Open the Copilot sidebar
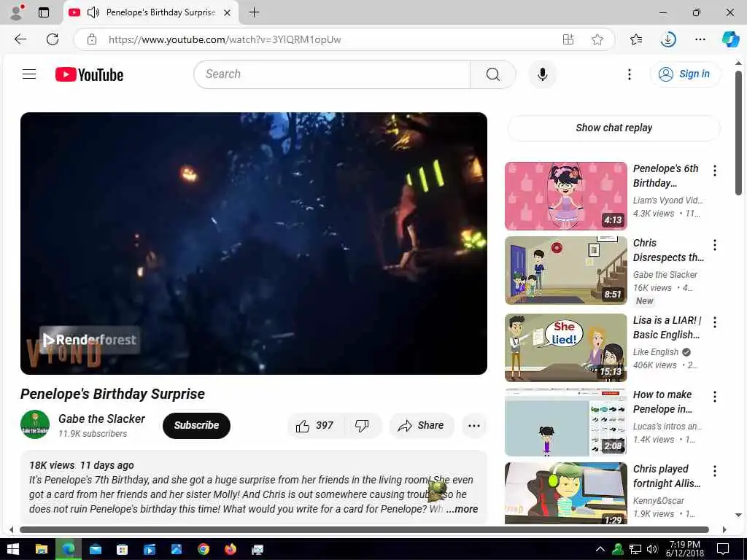The width and height of the screenshot is (747, 560). pos(730,39)
